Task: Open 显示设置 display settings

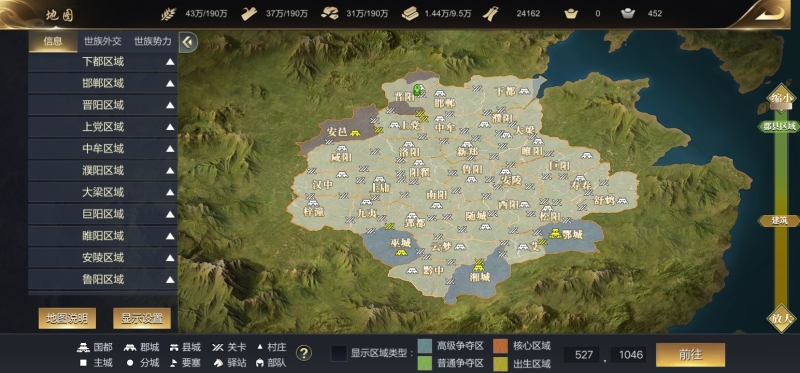Action: pos(142,318)
